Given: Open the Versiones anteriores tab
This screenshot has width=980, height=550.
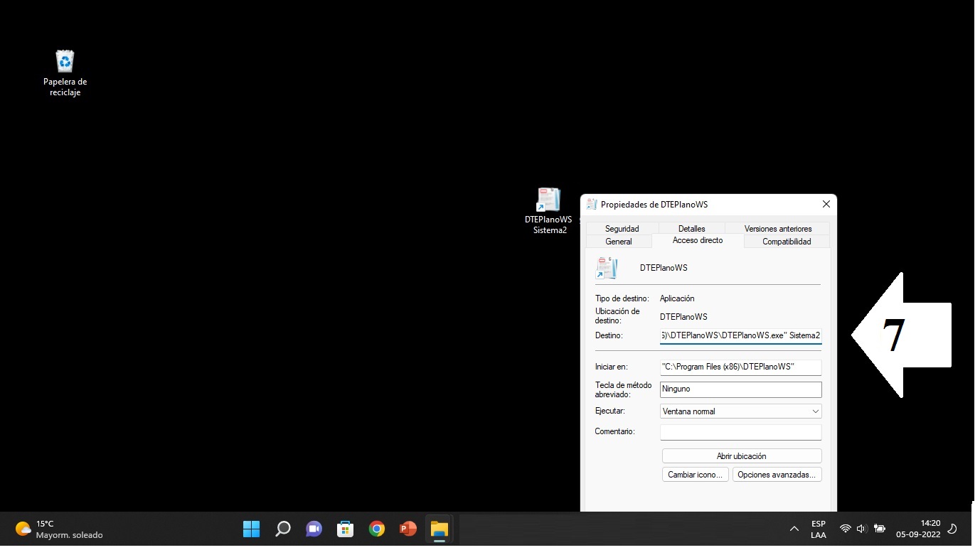Looking at the screenshot, I should (x=777, y=229).
